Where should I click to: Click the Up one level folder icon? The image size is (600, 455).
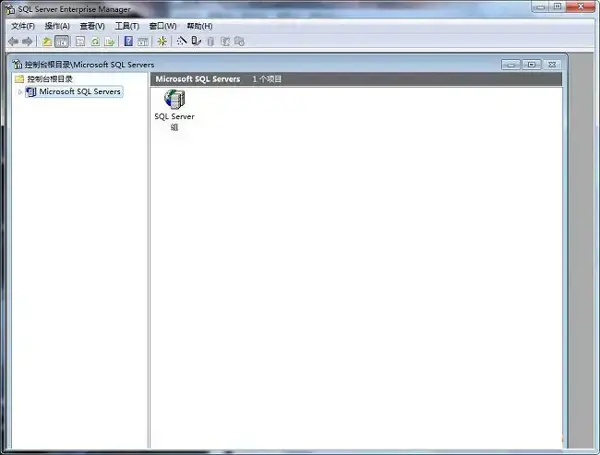(47, 41)
